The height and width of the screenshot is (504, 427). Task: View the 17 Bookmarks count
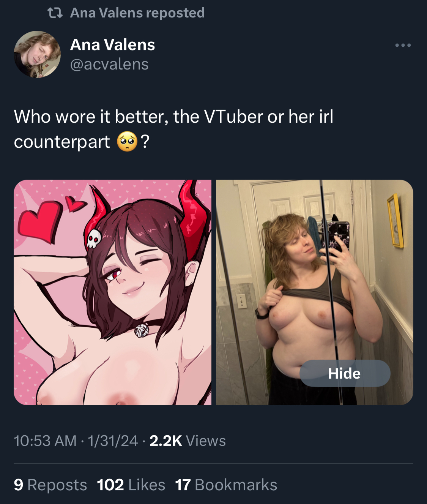[226, 485]
